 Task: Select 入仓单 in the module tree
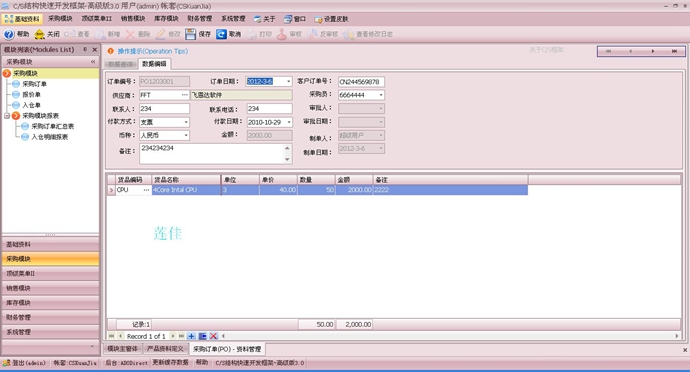tap(31, 105)
